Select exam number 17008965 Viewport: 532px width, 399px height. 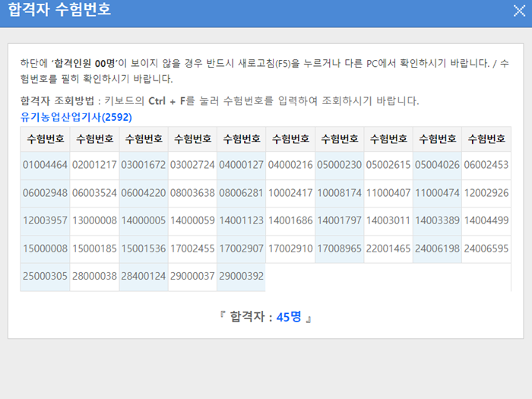(x=339, y=249)
